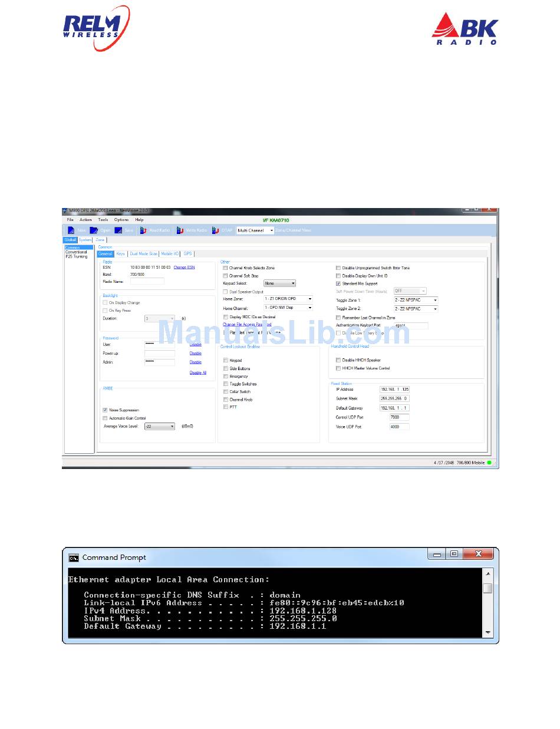Click the Read Radio toolbar icon
The height and width of the screenshot is (729, 560).
[x=143, y=230]
